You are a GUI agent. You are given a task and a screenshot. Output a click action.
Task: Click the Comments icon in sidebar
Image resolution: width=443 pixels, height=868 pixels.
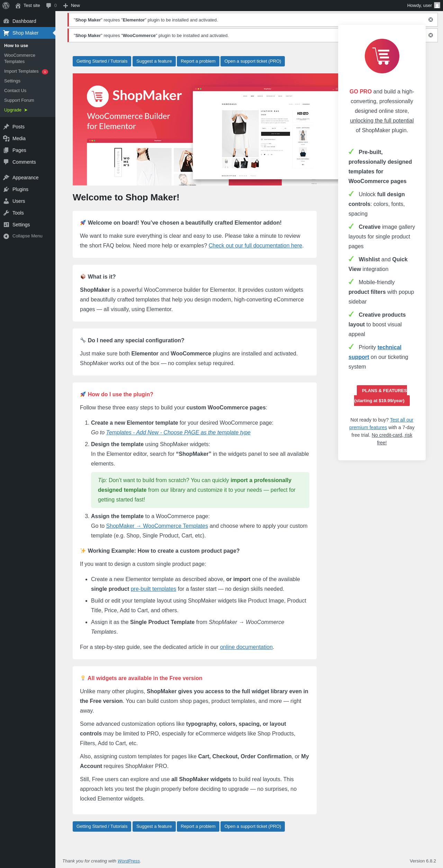click(x=6, y=162)
